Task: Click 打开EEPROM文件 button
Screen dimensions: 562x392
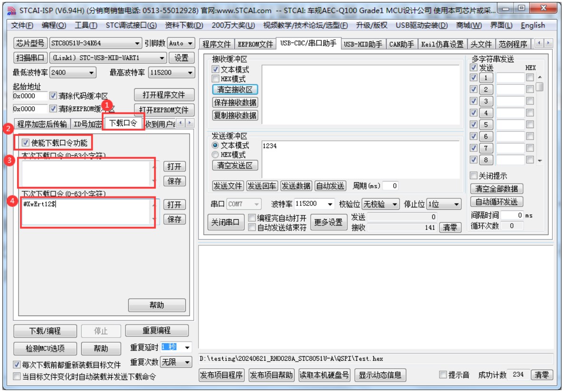Action: 164,110
